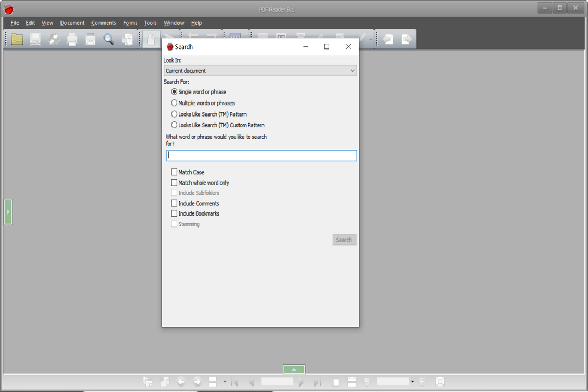Click the magnifying glass Search toolbar icon
The image size is (588, 392).
[109, 39]
